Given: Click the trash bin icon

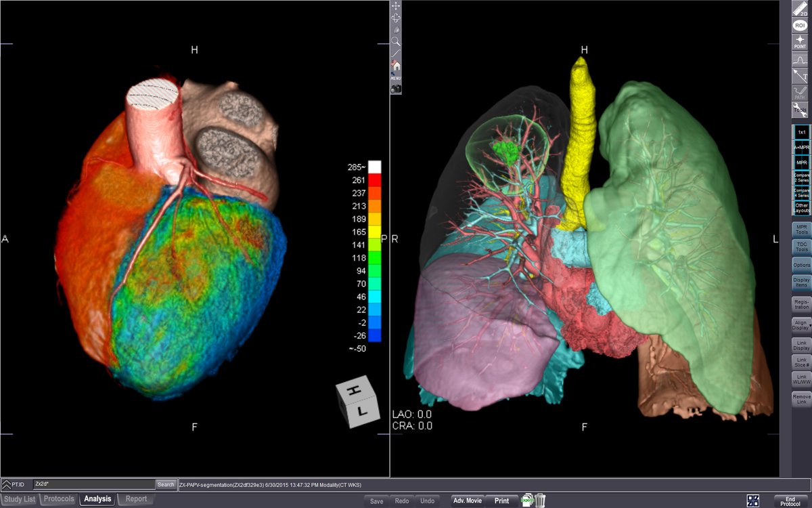Looking at the screenshot, I should tap(540, 501).
